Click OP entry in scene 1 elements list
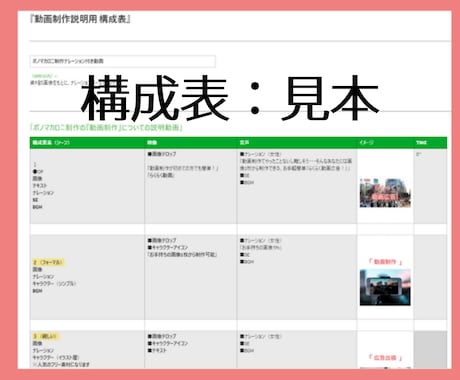Image resolution: width=460 pixels, height=380 pixels. point(38,172)
